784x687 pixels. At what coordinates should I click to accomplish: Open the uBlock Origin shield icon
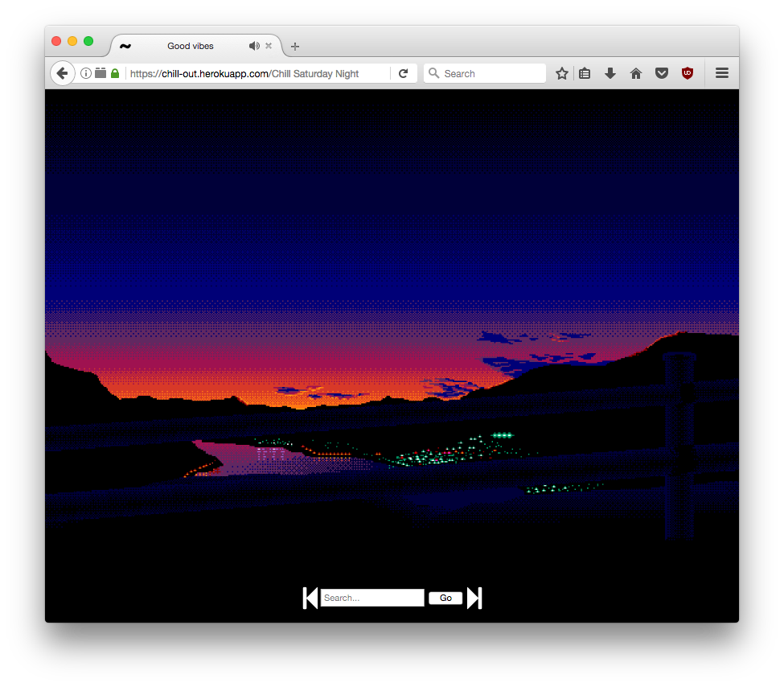pos(688,73)
